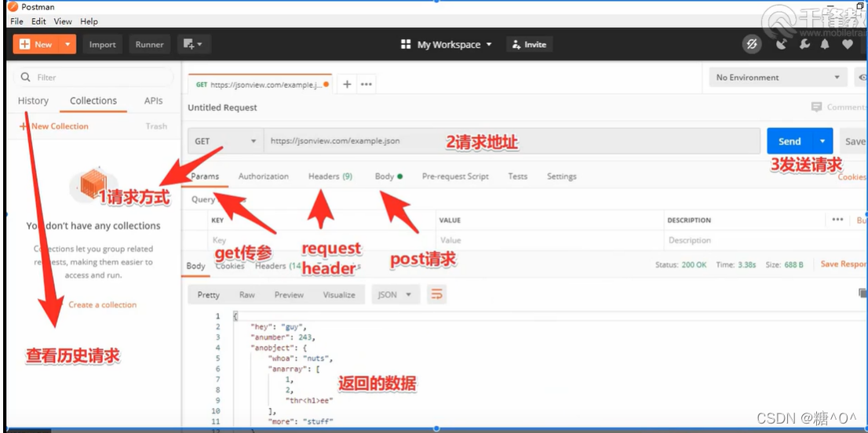Open the Authorization request tab
The width and height of the screenshot is (868, 433).
click(264, 176)
